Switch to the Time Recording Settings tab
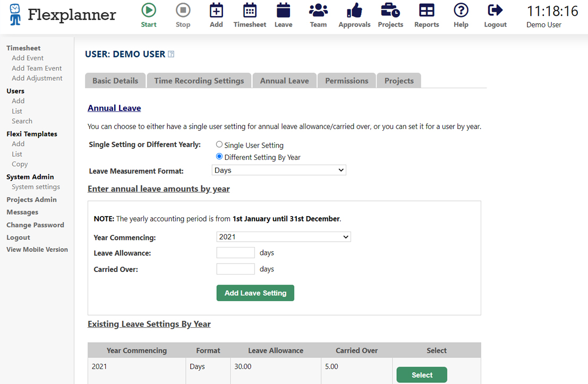The width and height of the screenshot is (588, 384). pos(199,81)
